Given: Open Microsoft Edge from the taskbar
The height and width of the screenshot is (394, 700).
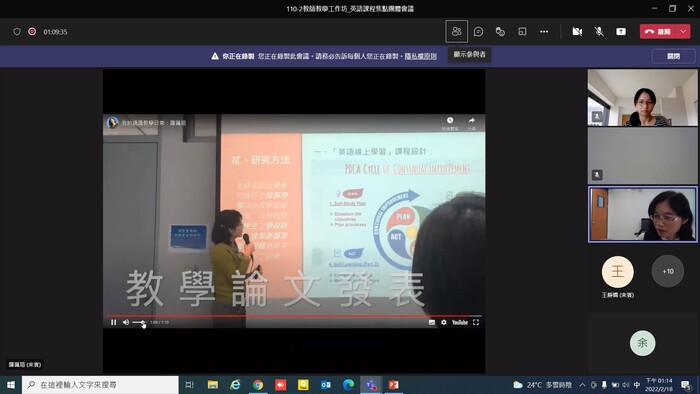Looking at the screenshot, I should click(348, 385).
